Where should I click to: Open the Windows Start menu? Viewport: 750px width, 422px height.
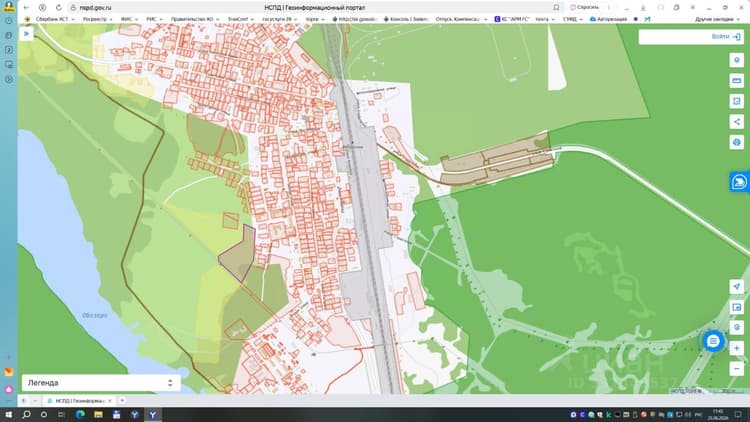[8, 414]
